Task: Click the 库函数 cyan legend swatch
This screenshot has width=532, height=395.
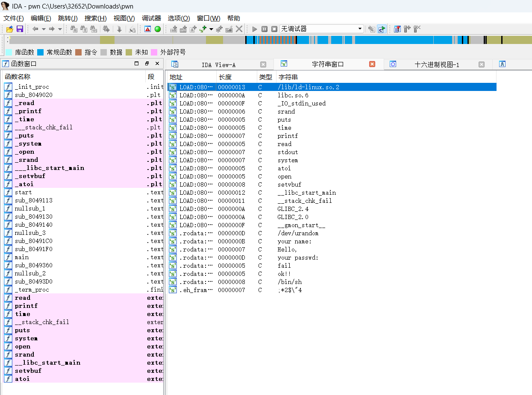Action: coord(9,52)
